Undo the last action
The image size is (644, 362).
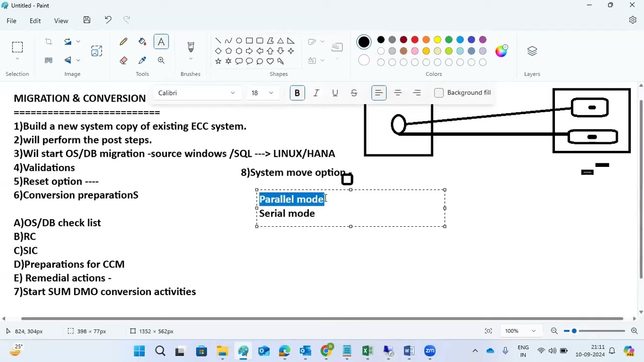pos(108,21)
